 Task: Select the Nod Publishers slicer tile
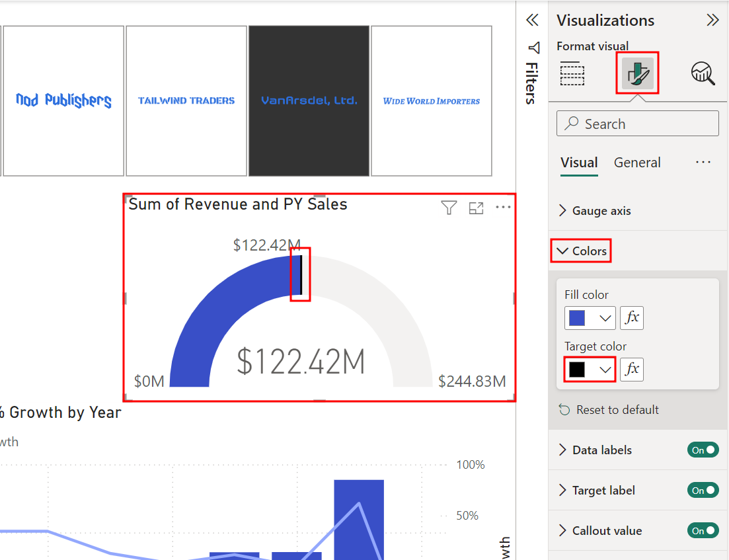pos(63,101)
